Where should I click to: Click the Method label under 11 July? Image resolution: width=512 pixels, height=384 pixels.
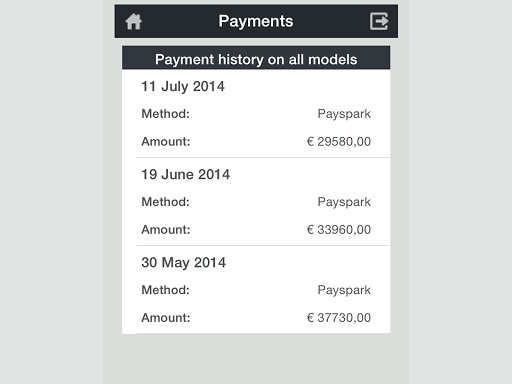166,114
